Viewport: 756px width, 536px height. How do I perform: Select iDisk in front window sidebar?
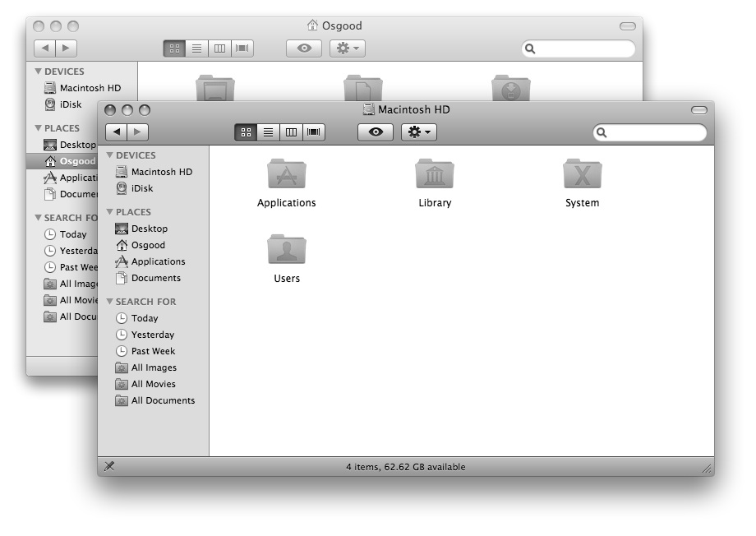pyautogui.click(x=141, y=188)
